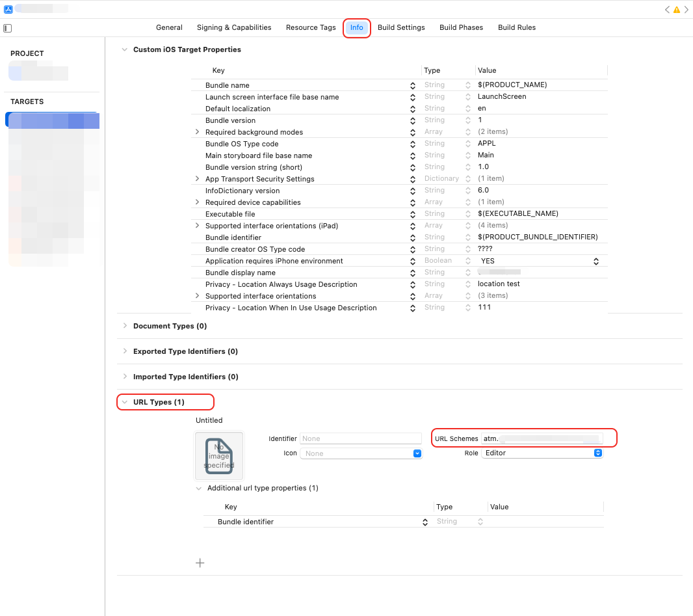Click key stepper for InfoDictionary version

tap(412, 191)
